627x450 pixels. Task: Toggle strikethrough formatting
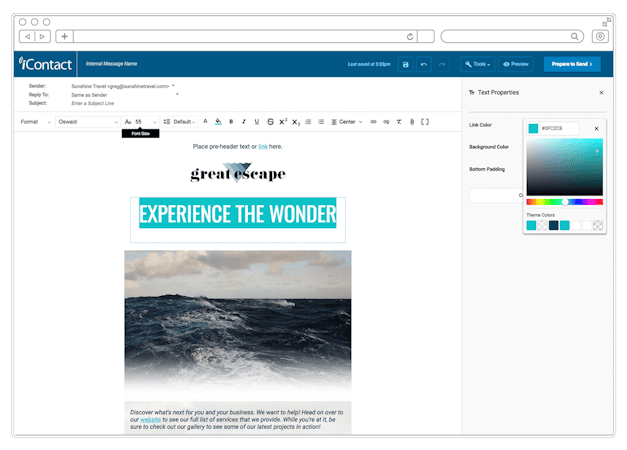[270, 122]
